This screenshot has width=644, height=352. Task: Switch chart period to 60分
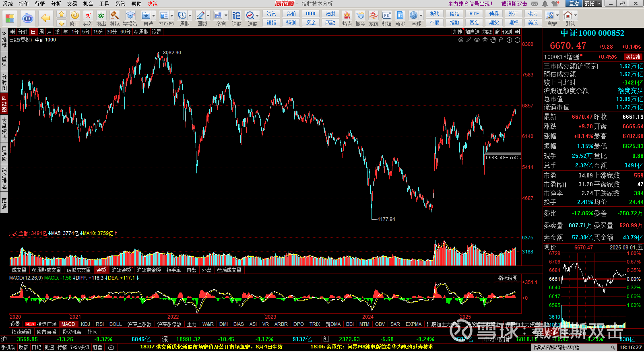point(125,32)
